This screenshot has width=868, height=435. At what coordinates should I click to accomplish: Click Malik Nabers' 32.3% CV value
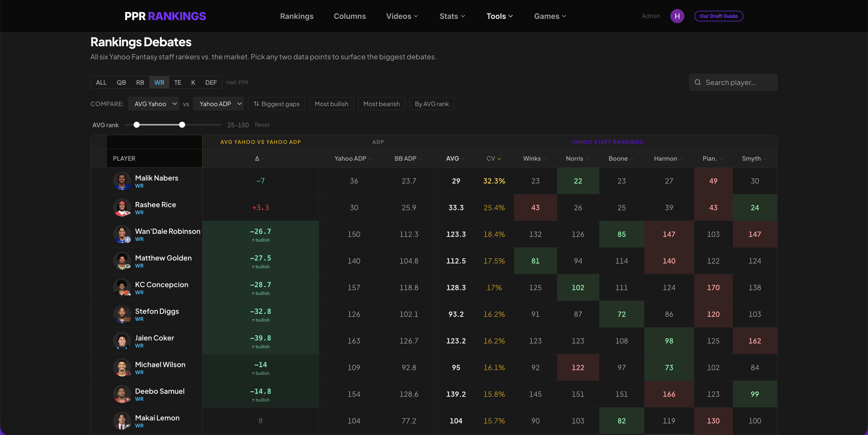point(494,181)
